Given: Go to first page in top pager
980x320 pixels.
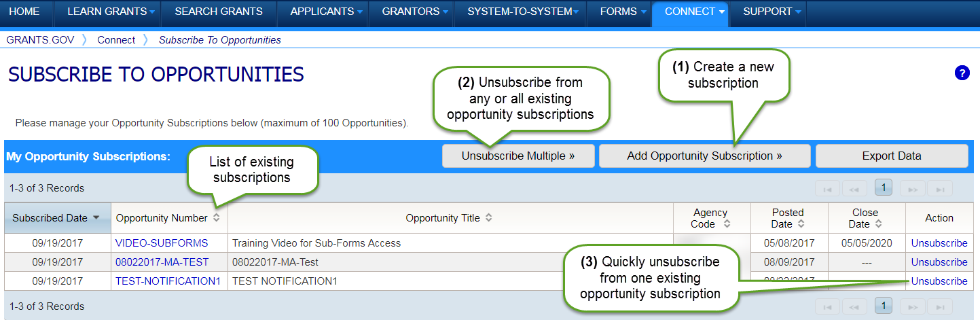Looking at the screenshot, I should (x=827, y=188).
